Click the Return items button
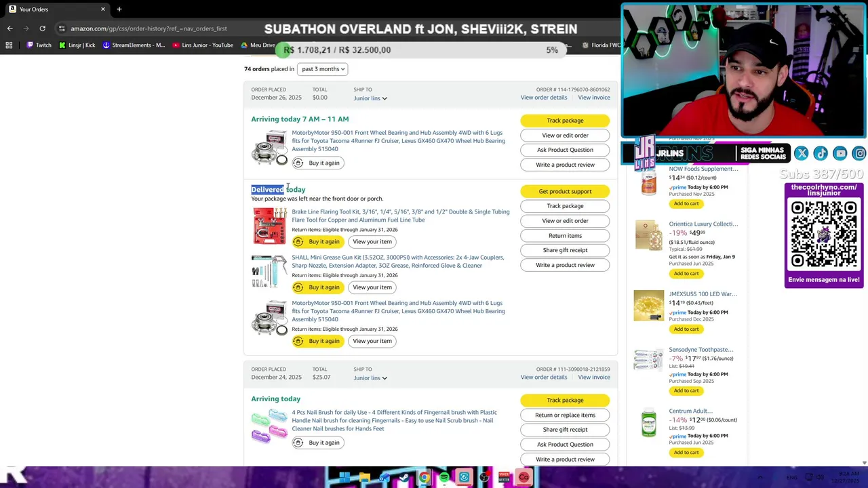868x488 pixels. tap(565, 236)
